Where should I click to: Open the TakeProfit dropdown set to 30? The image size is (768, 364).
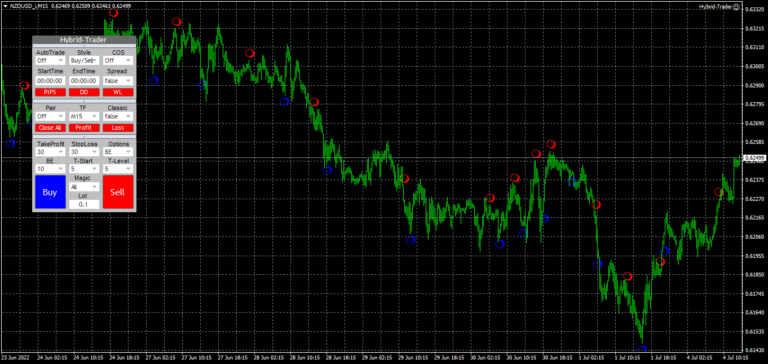[50, 152]
